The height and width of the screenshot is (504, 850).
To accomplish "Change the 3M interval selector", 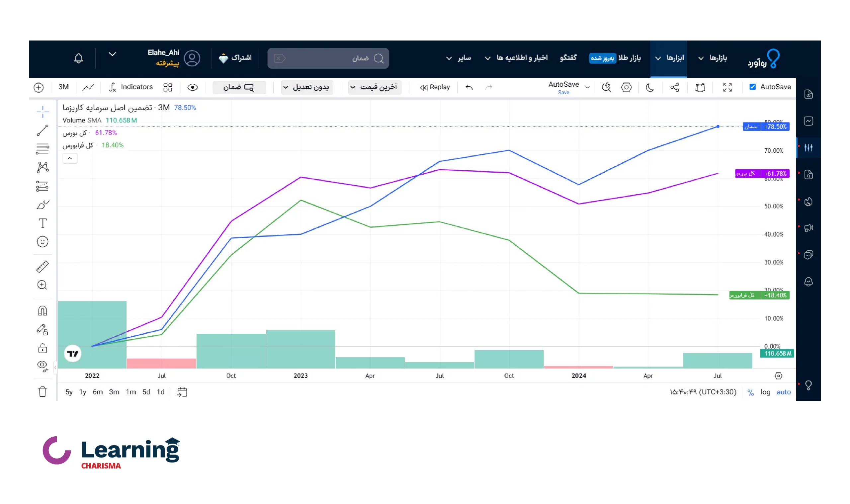I will tap(63, 87).
